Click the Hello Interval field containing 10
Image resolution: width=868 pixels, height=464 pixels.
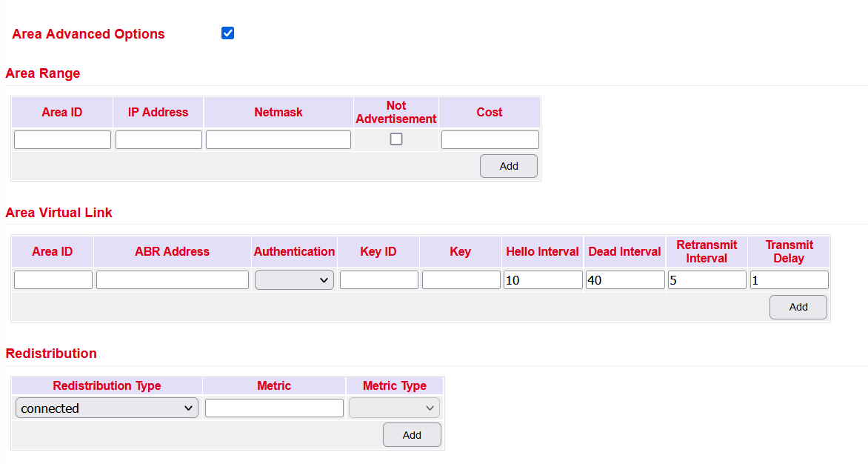click(543, 279)
